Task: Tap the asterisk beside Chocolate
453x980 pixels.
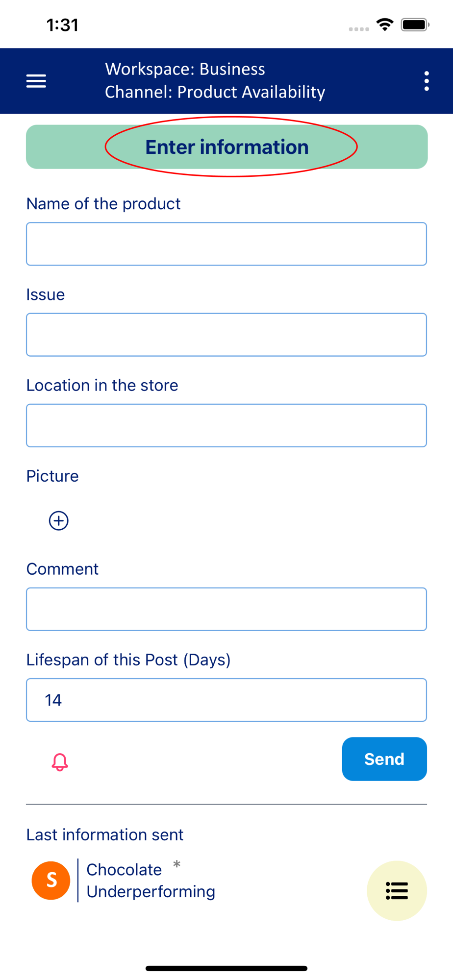Action: 177,865
